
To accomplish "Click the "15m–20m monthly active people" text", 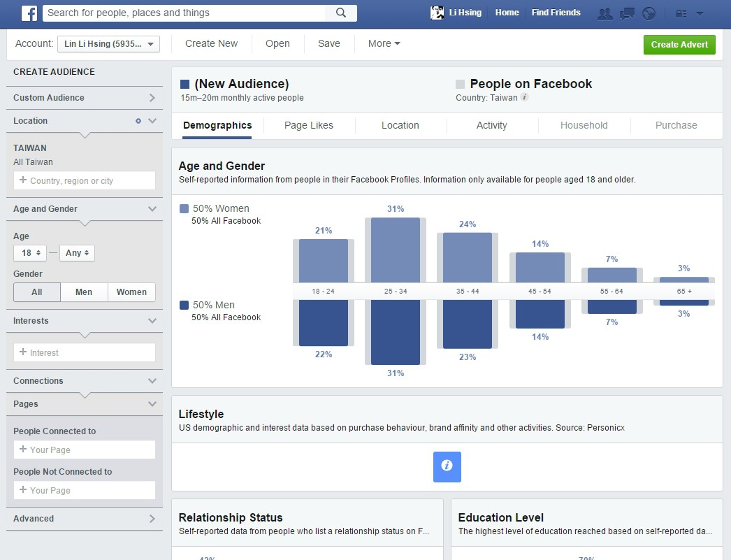I will 242,97.
